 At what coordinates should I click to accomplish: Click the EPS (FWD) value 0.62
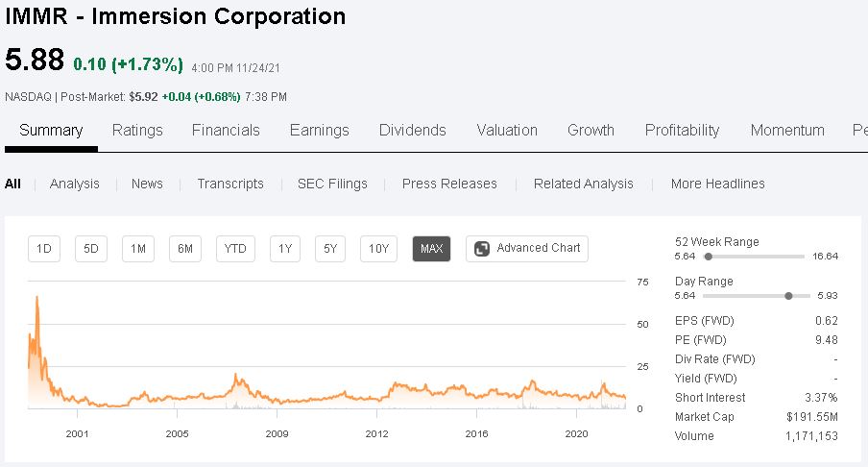click(x=827, y=321)
